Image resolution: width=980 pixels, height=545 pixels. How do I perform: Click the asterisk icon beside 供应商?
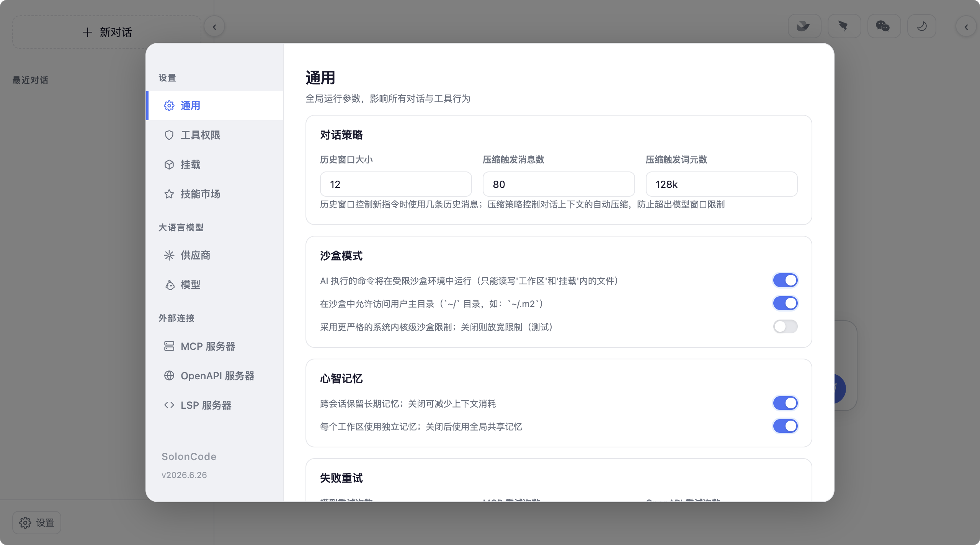pos(169,255)
